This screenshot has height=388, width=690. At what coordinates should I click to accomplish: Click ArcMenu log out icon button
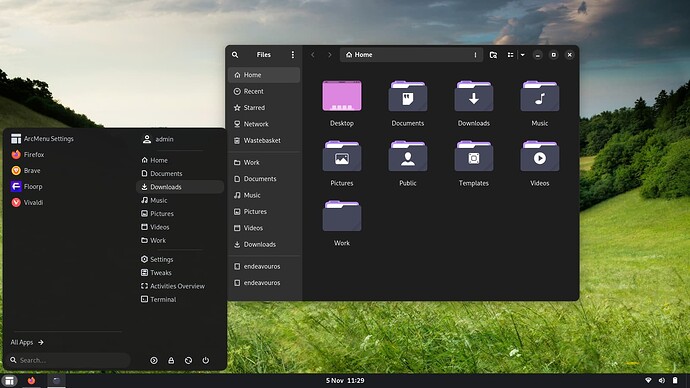coord(154,360)
